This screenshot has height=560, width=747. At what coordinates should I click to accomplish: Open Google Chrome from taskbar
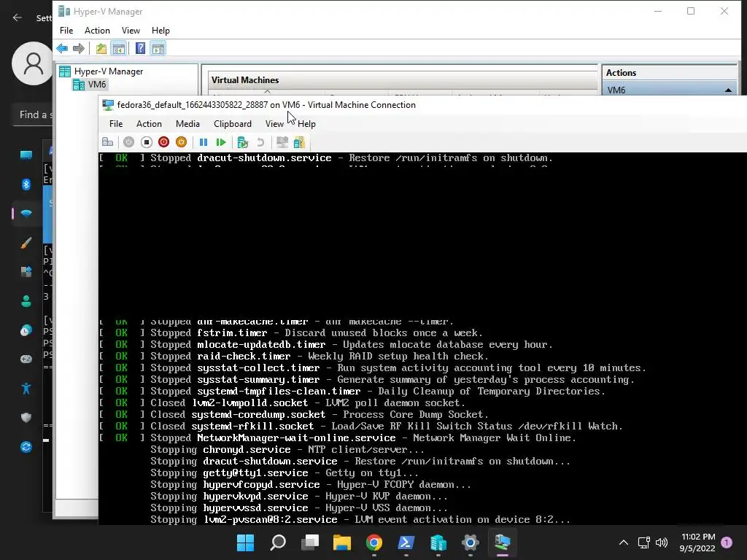click(x=374, y=542)
